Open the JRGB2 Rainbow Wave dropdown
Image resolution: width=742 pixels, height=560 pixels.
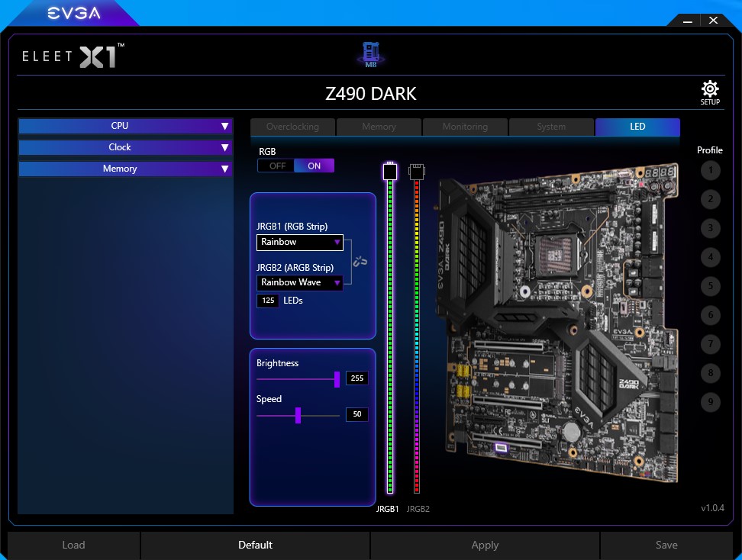(x=299, y=282)
